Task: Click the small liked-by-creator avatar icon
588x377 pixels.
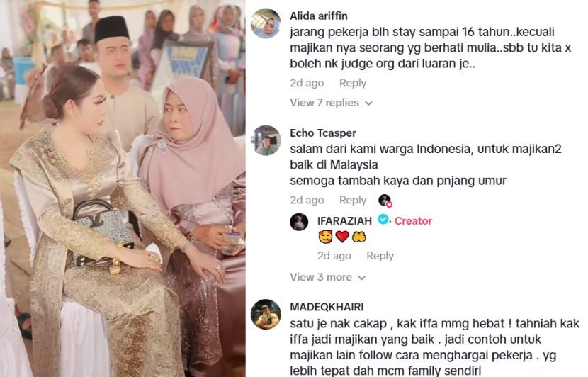Action: [385, 201]
